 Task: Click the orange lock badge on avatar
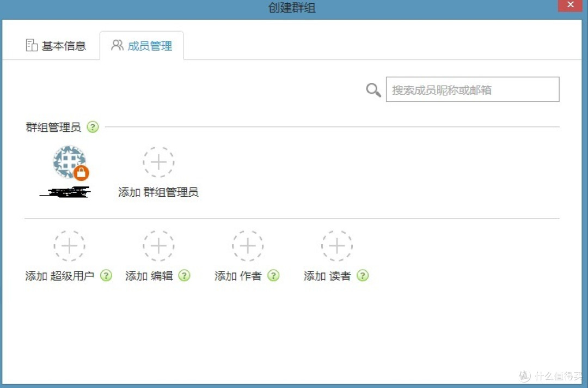[x=81, y=173]
